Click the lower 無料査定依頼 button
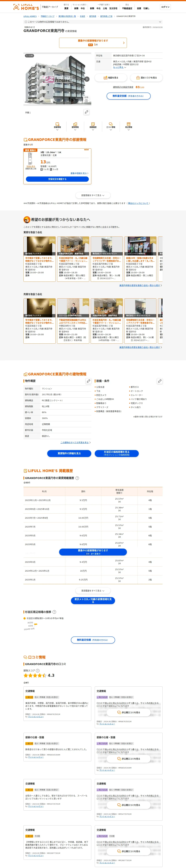186x868 pixels. click(93, 640)
